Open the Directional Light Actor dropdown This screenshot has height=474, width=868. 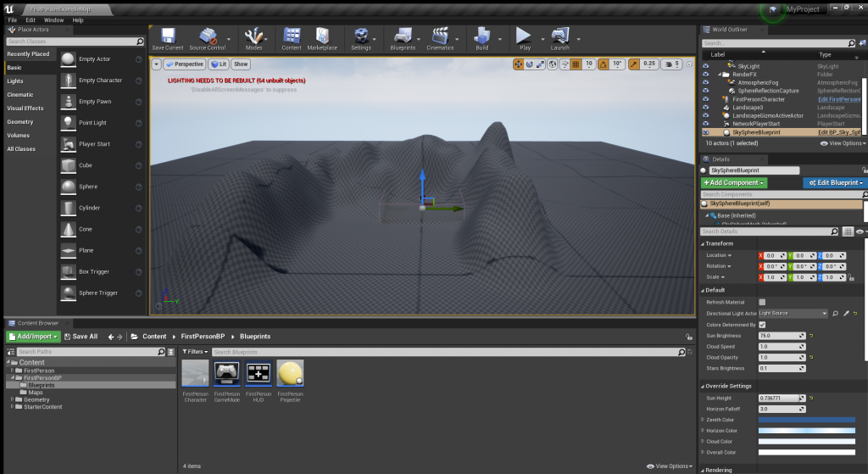click(x=793, y=314)
